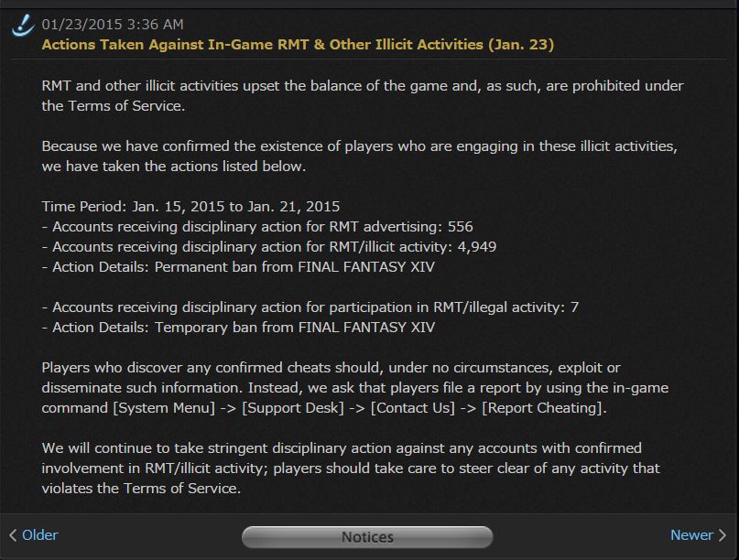Open the Actions Taken Against In-Game RMT title
739x560 pixels.
tap(298, 45)
